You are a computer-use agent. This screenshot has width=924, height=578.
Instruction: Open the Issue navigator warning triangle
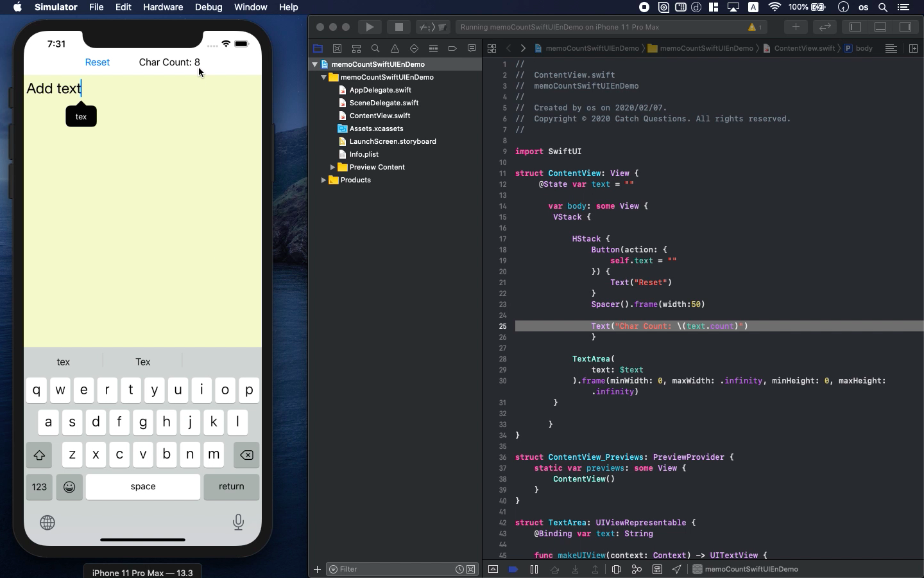pos(395,48)
